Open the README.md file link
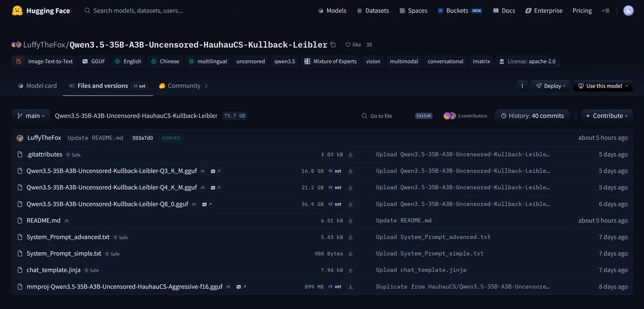Viewport: 644px width, 309px height. 43,220
